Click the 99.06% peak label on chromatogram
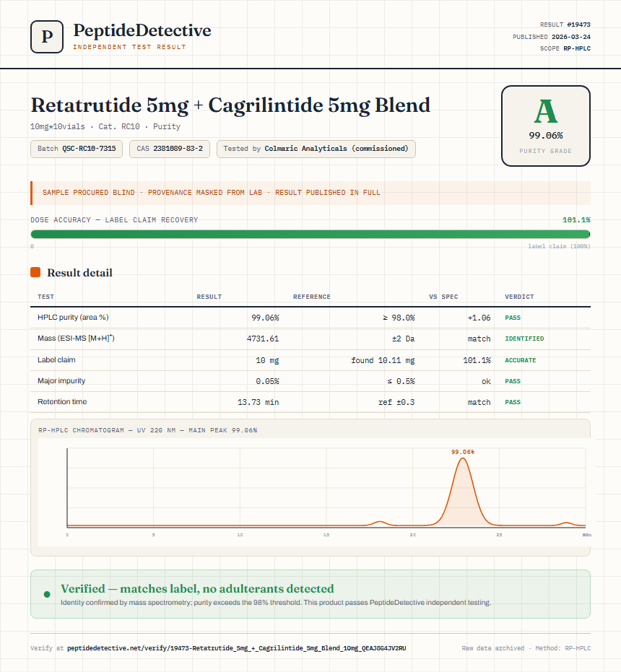 (x=462, y=452)
